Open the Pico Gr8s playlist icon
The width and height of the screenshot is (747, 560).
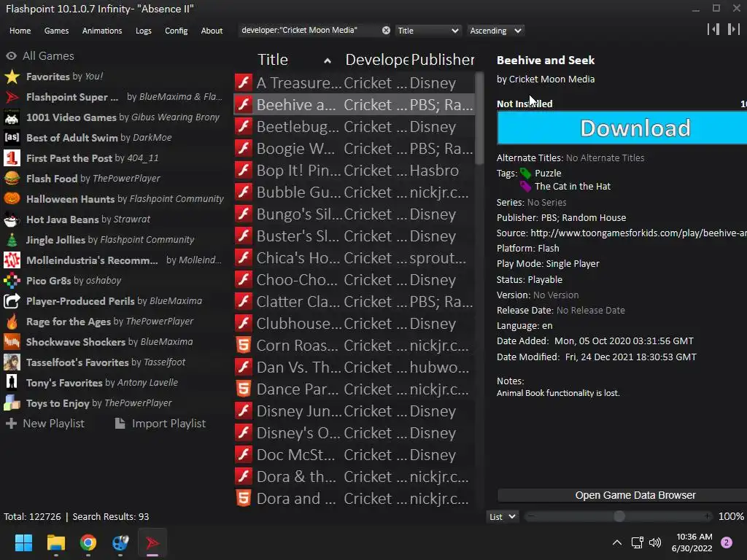(12, 281)
